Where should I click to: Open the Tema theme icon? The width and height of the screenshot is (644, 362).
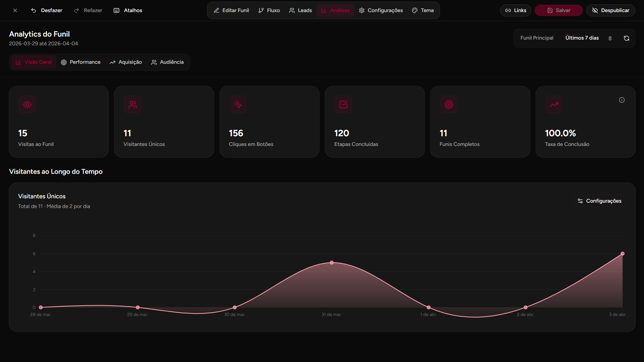click(414, 10)
